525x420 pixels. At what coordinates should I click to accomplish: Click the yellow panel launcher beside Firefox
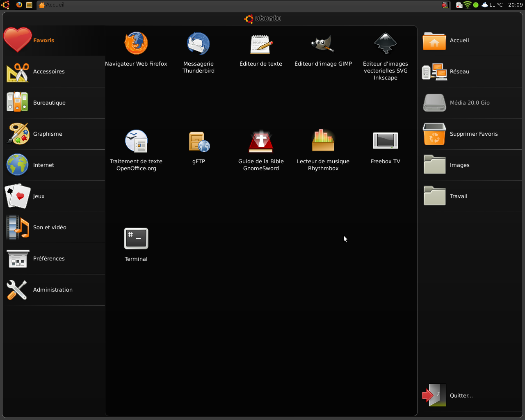pos(29,5)
